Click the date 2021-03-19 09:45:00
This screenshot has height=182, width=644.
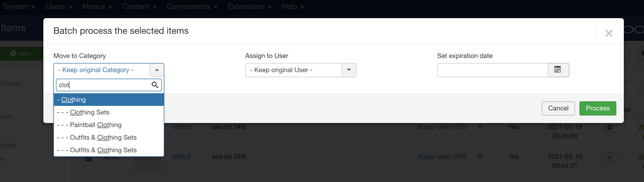click(565, 131)
